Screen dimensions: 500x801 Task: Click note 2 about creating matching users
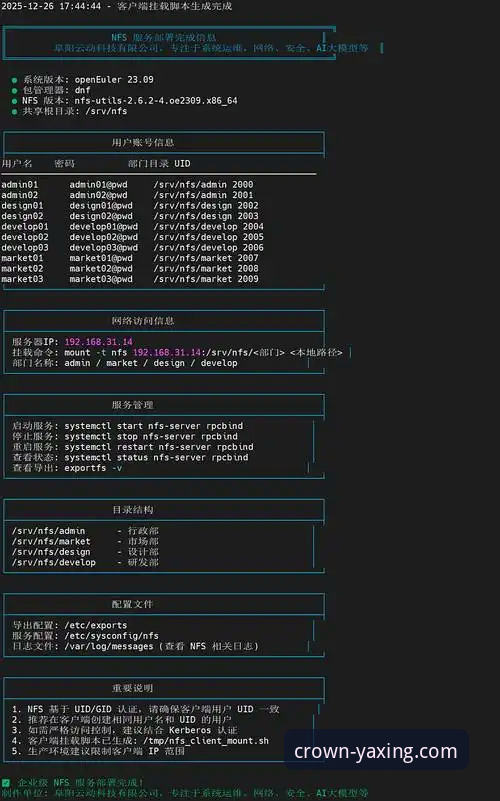122,720
